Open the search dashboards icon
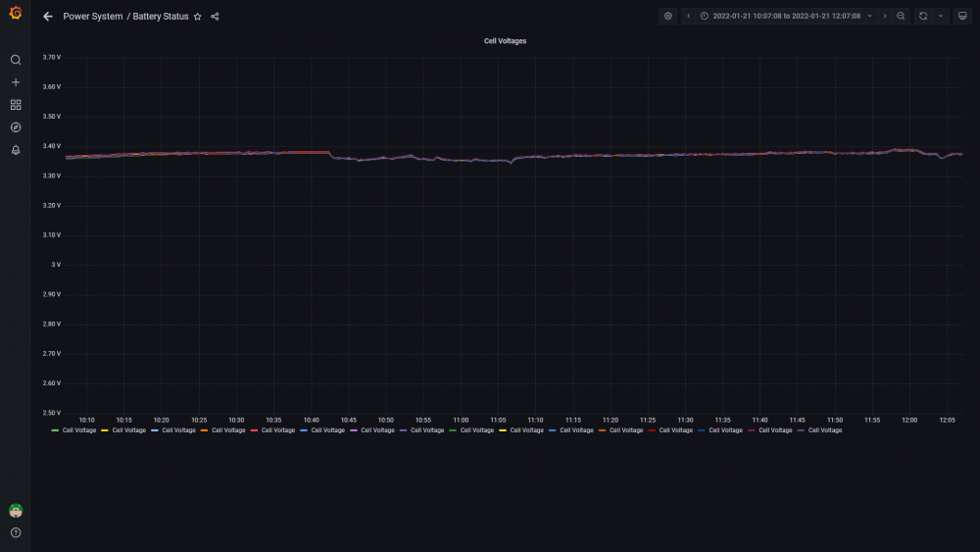 [x=16, y=60]
